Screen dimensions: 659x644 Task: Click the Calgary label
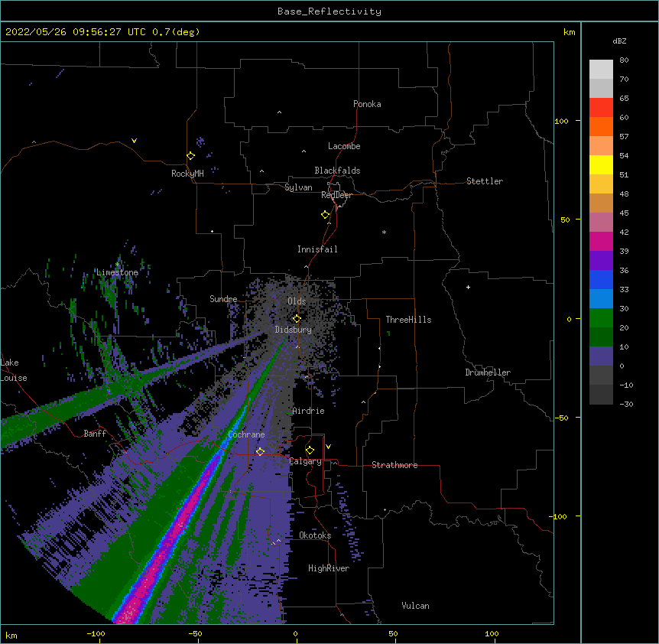[306, 461]
